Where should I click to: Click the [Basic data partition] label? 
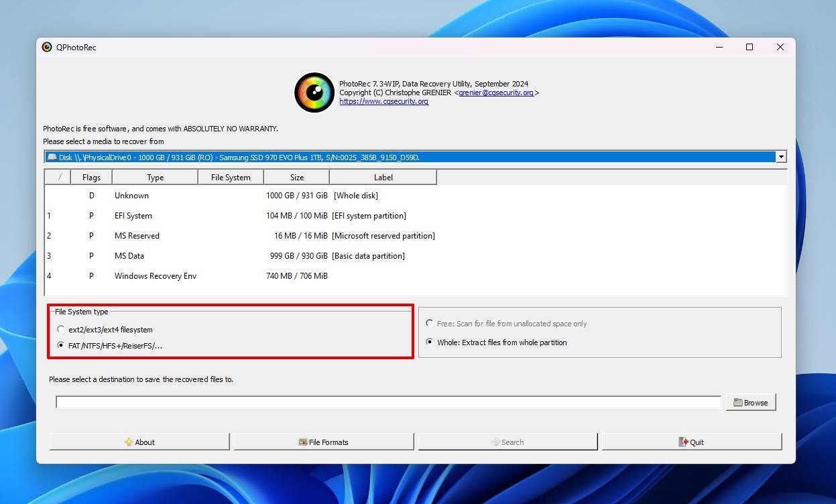[368, 256]
